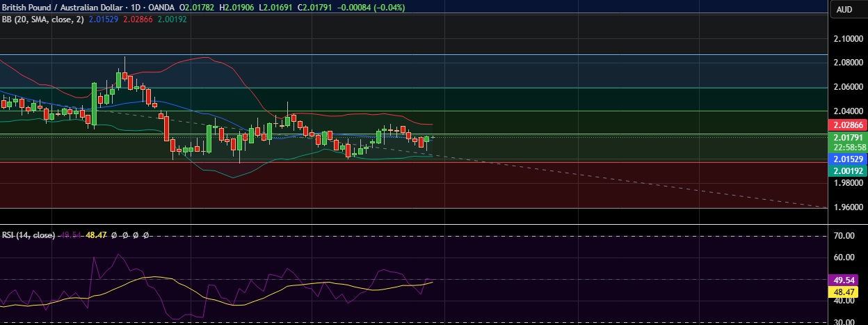
Task: Click the current price label 2.01791
Action: pyautogui.click(x=848, y=138)
